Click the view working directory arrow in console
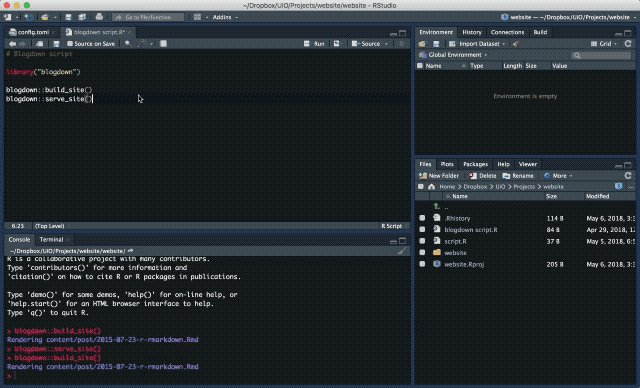This screenshot has height=388, width=640. [131, 251]
